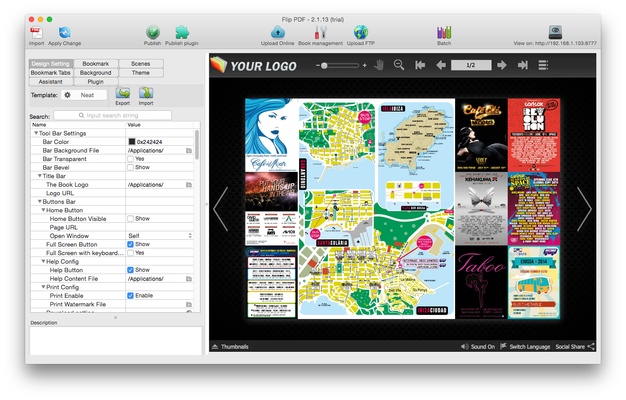Click the zoom plus at slider end
Viewport: 626px width, 400px height.
click(365, 65)
